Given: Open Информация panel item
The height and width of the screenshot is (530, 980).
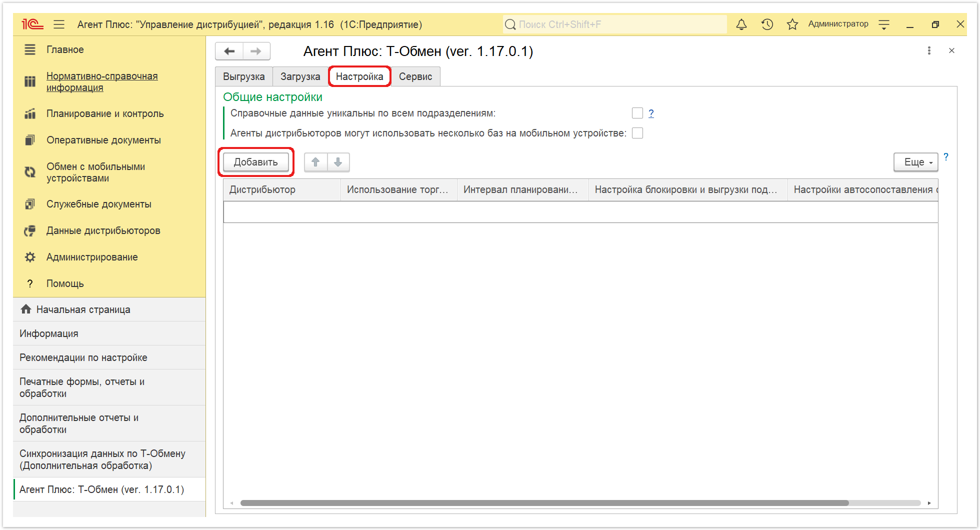Looking at the screenshot, I should 109,333.
